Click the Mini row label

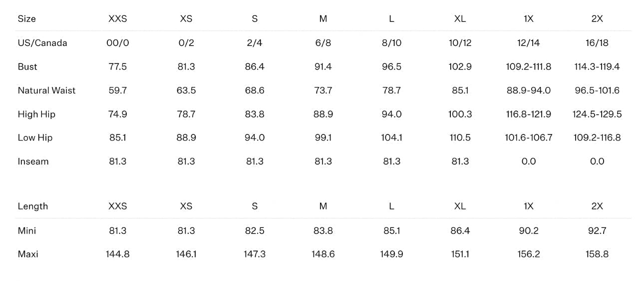click(27, 231)
